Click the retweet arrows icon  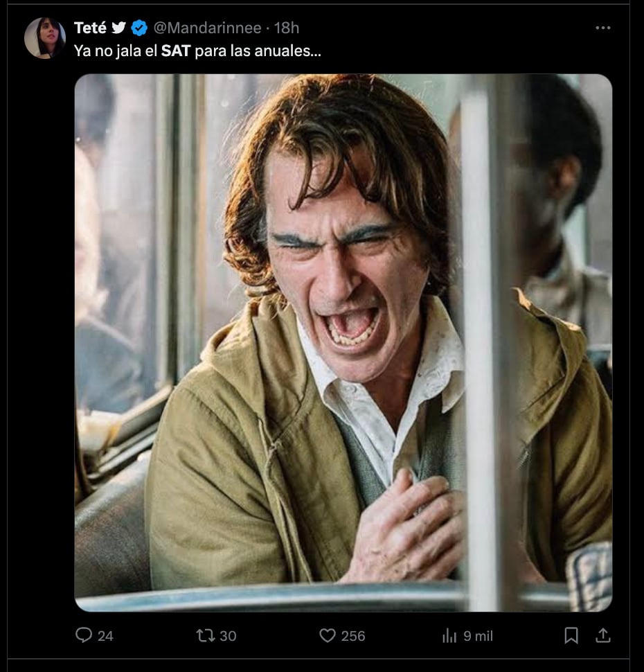(205, 635)
